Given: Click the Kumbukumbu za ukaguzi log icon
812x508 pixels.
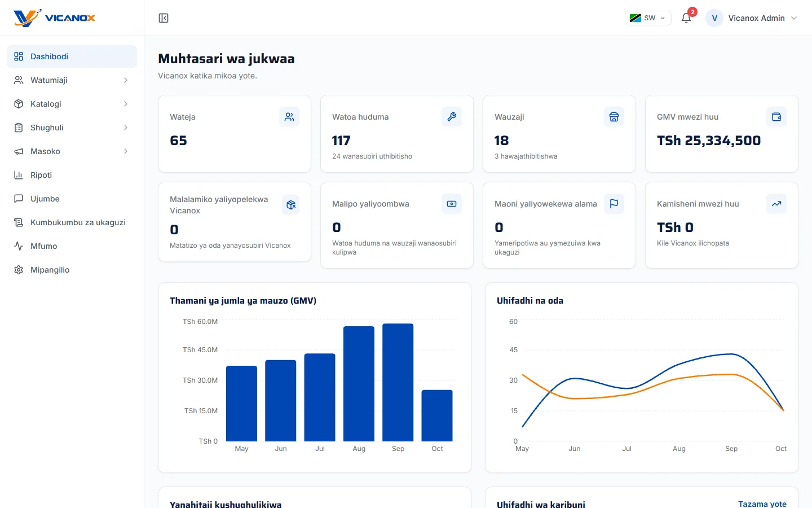Looking at the screenshot, I should pyautogui.click(x=19, y=222).
